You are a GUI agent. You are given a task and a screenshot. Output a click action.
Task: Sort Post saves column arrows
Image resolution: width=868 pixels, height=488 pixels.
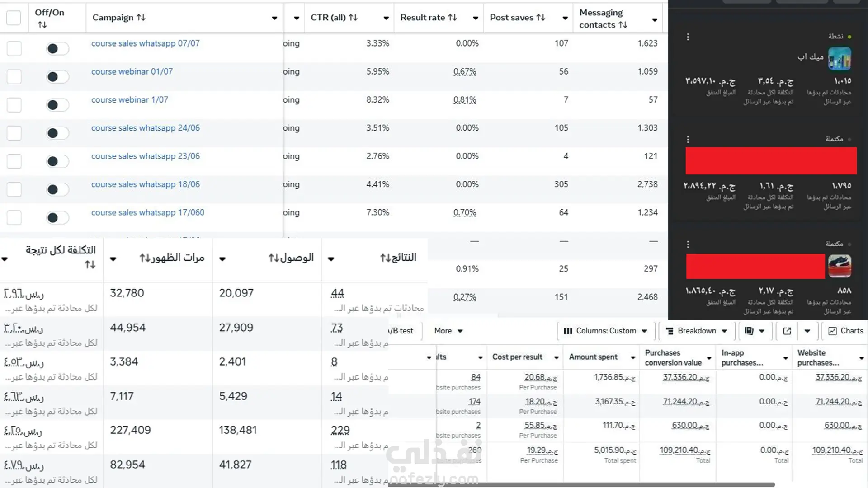541,18
